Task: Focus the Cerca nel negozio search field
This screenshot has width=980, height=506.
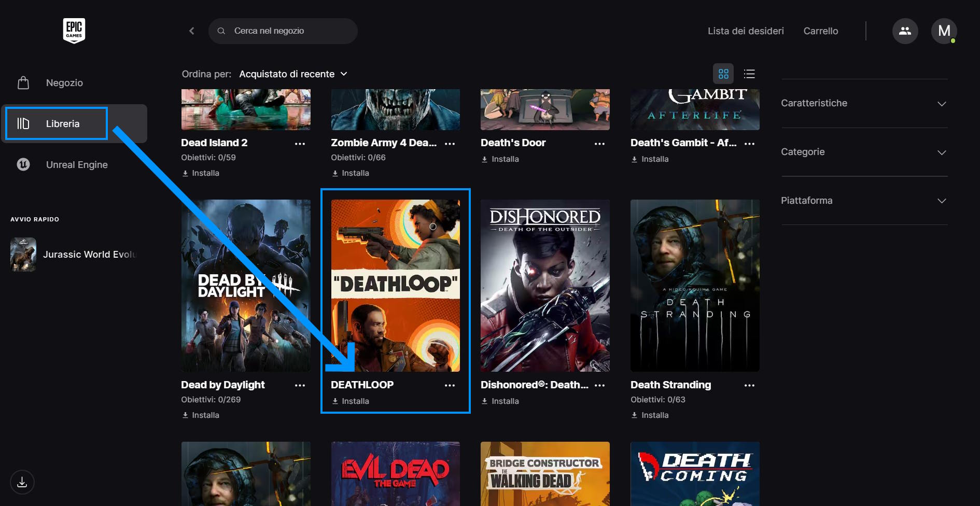Action: click(283, 31)
